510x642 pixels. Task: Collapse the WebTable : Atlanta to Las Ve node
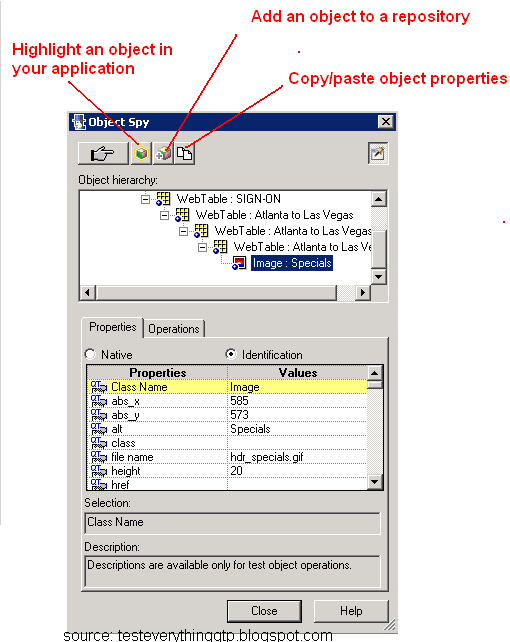click(203, 247)
